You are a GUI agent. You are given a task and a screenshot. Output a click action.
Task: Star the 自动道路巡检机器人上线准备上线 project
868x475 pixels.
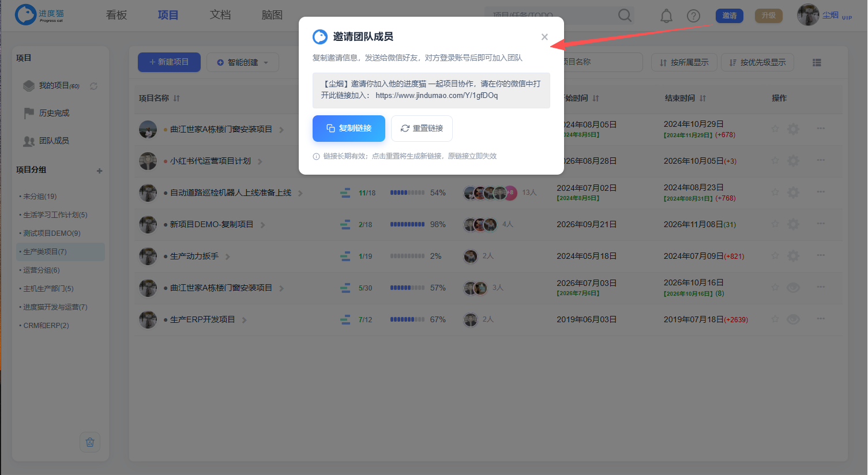(x=775, y=192)
